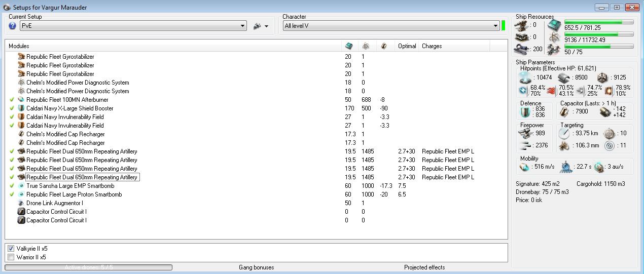
Task: Click the powergrid usage bar 9136 / 11732.49
Action: (599, 34)
